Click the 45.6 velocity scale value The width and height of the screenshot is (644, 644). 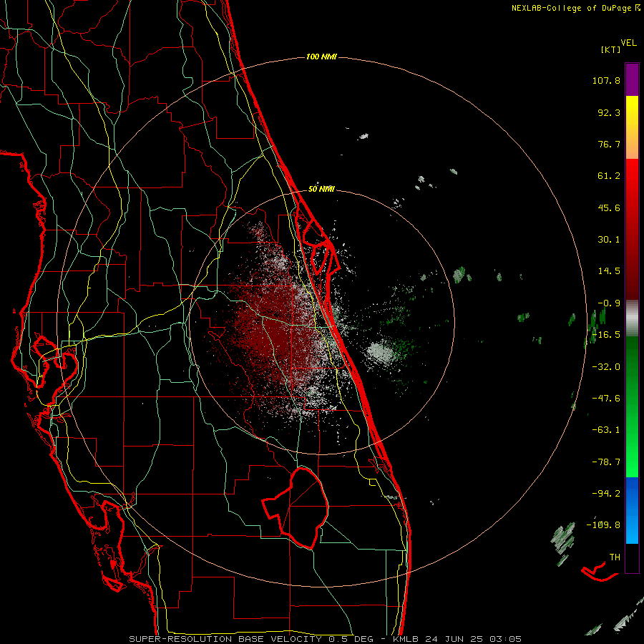tap(609, 208)
